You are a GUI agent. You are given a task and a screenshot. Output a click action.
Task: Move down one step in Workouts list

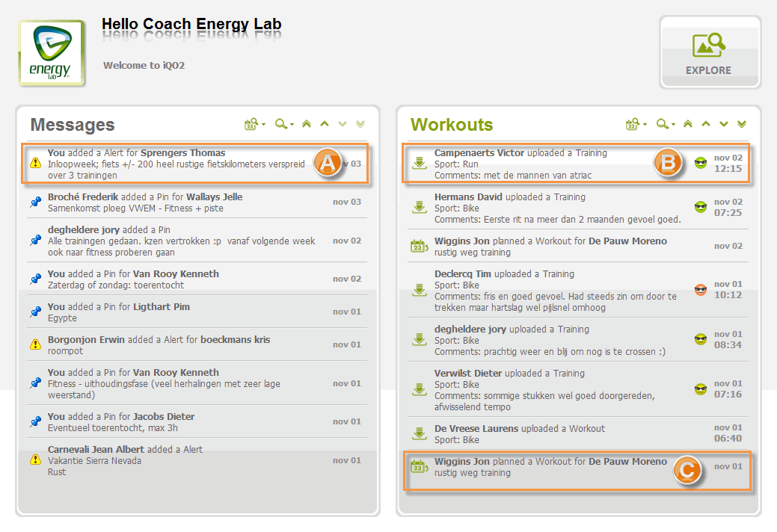[x=724, y=124]
